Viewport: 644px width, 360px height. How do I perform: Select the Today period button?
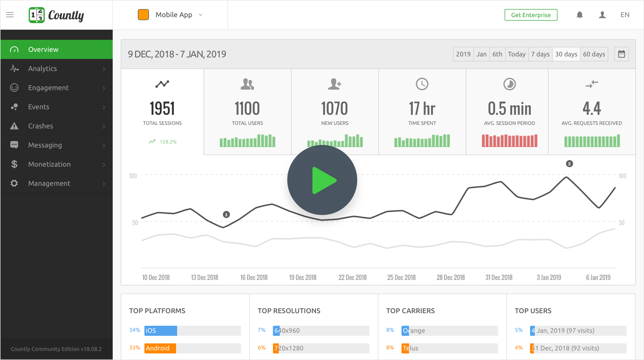[517, 54]
